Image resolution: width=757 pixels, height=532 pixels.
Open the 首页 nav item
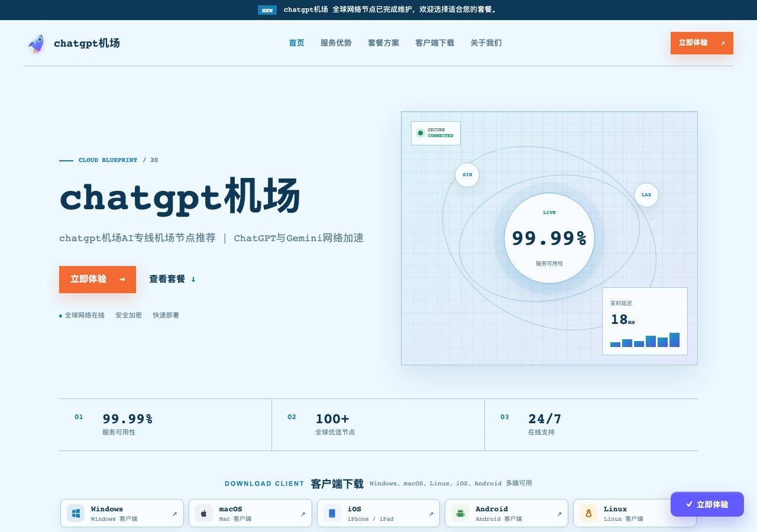(x=296, y=43)
